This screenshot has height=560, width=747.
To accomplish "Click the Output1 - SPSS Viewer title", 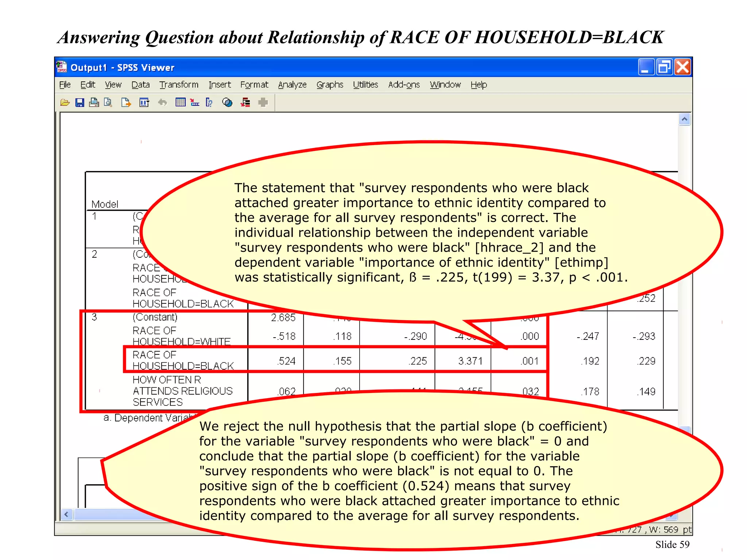I will pos(123,67).
